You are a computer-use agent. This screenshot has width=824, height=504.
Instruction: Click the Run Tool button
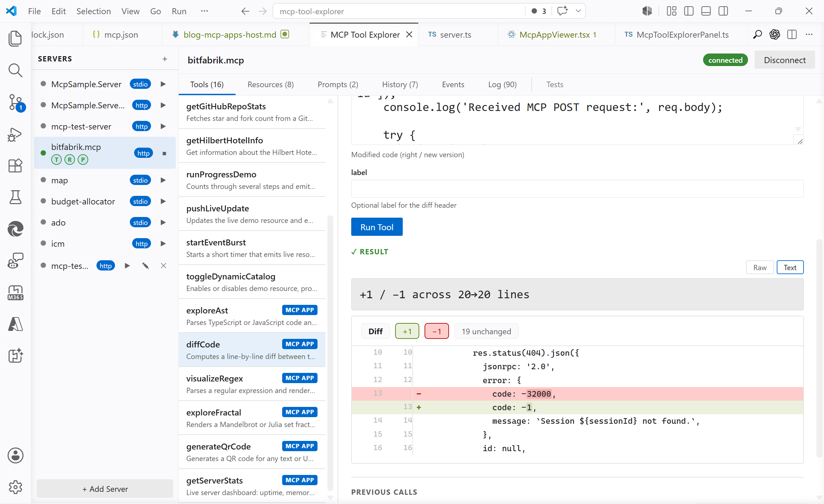click(377, 227)
